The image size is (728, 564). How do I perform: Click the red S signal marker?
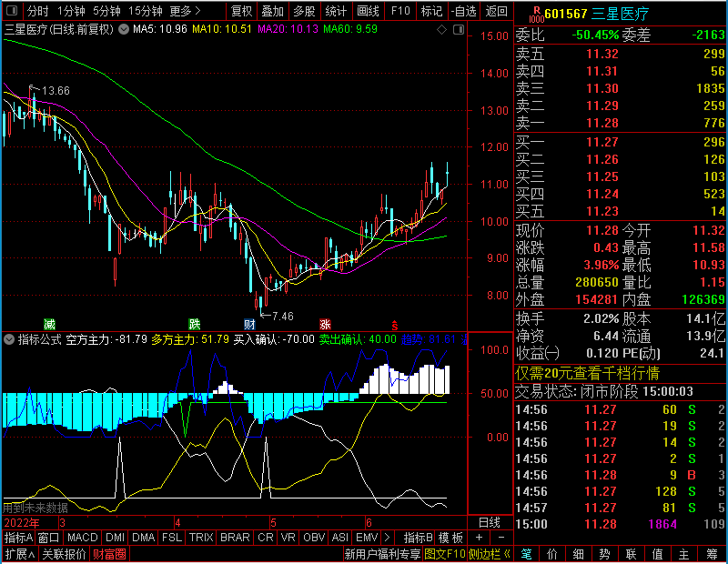click(x=395, y=325)
